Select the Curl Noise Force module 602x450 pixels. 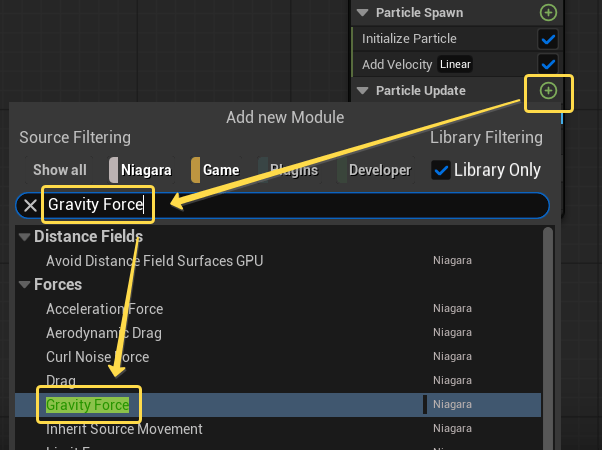point(278,357)
